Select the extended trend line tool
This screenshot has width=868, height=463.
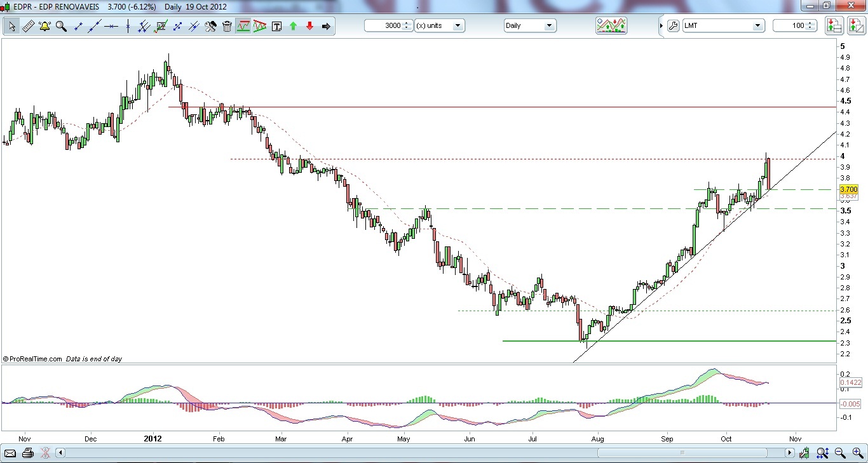pyautogui.click(x=95, y=26)
